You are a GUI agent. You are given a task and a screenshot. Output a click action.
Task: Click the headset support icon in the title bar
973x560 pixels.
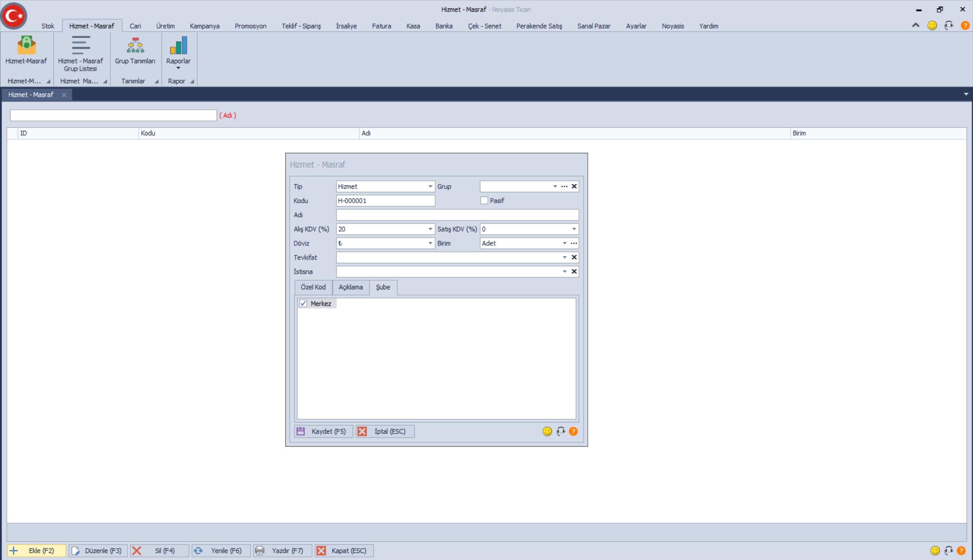click(949, 25)
